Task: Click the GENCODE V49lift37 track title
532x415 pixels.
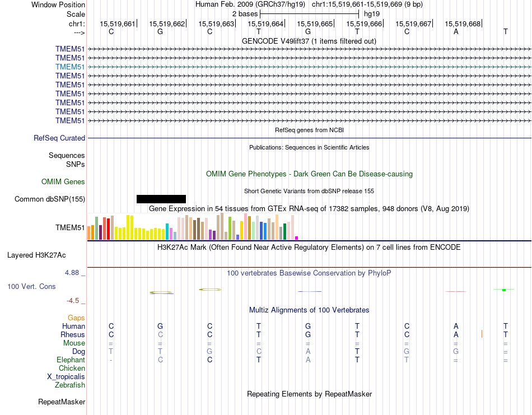Action: (x=309, y=41)
